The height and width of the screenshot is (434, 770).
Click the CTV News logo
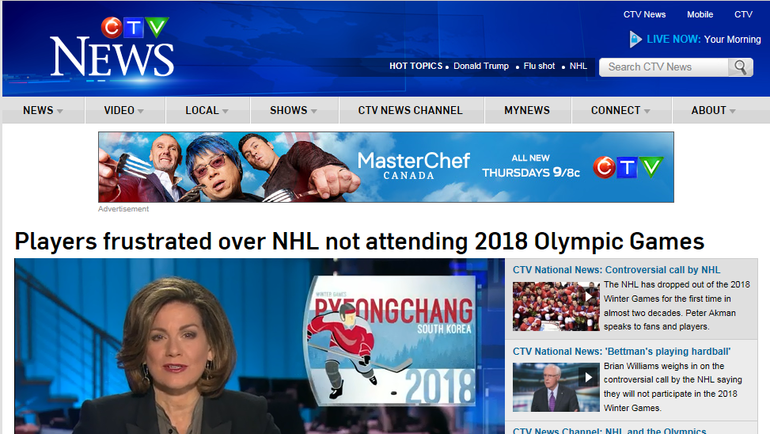tap(112, 47)
